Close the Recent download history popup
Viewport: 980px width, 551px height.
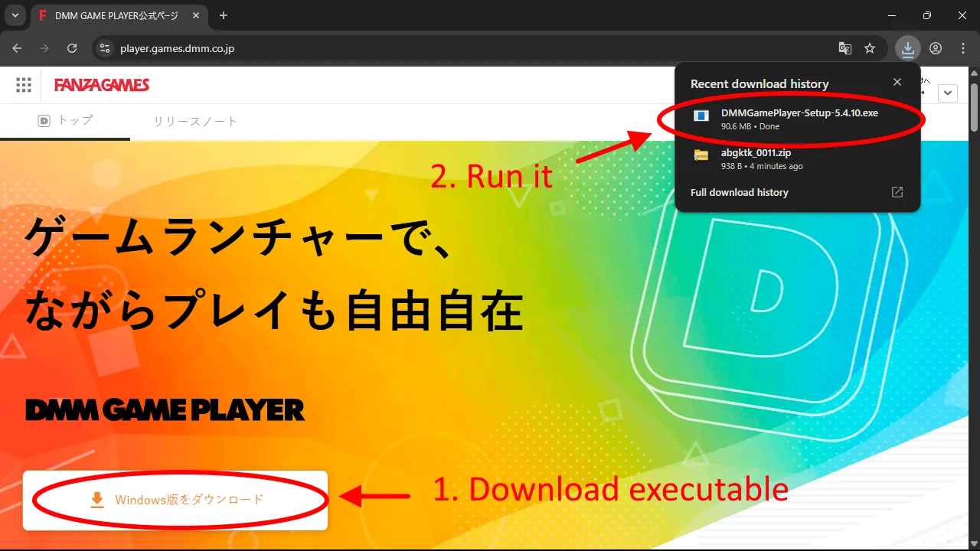pyautogui.click(x=897, y=83)
